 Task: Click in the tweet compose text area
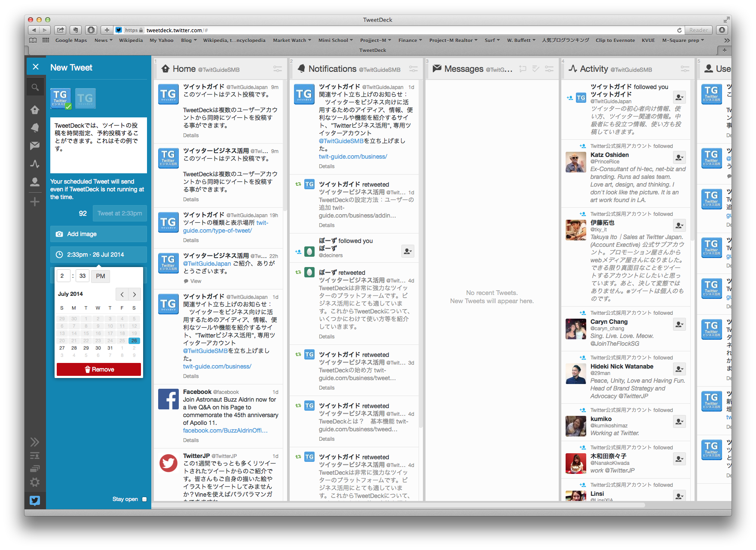click(98, 145)
